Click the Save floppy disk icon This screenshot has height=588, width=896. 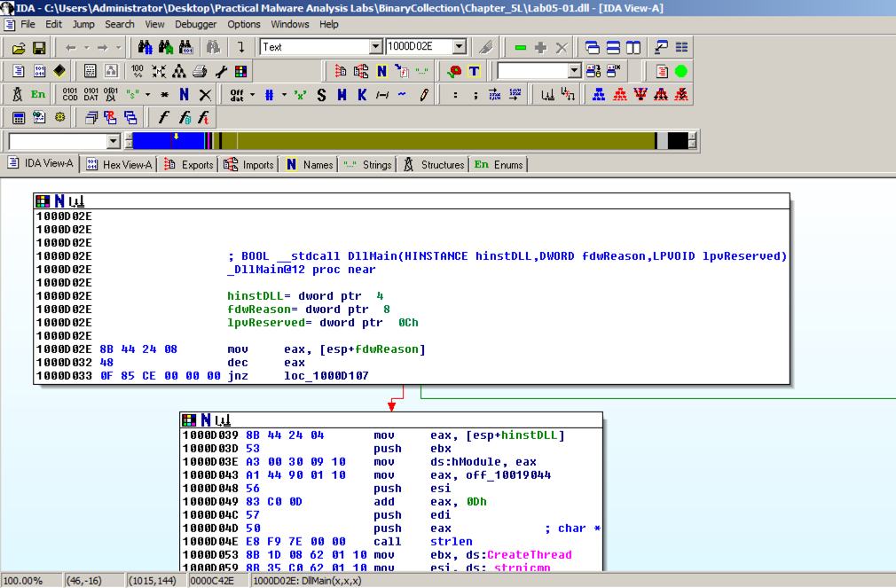tap(39, 47)
